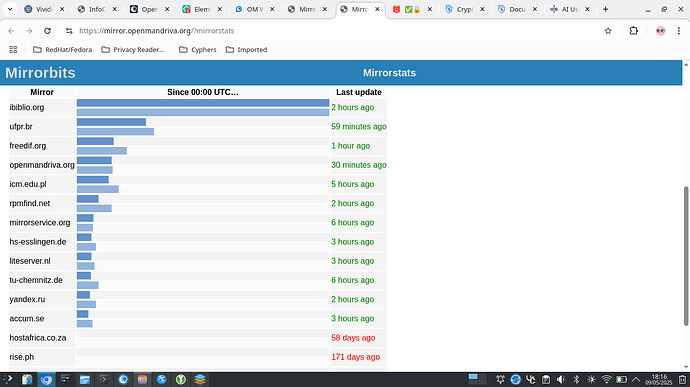Click the Mirrorbits header link
Image resolution: width=690 pixels, height=387 pixels.
pyautogui.click(x=40, y=73)
